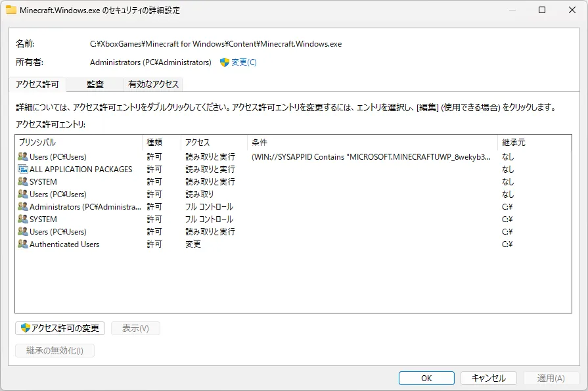This screenshot has width=588, height=391.
Task: Click the ALL APPLICATION PACKAGES entry icon
Action: tap(23, 170)
